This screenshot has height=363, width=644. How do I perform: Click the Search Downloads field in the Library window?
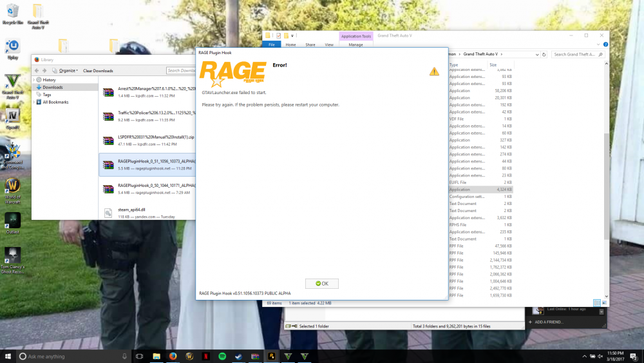pyautogui.click(x=181, y=71)
